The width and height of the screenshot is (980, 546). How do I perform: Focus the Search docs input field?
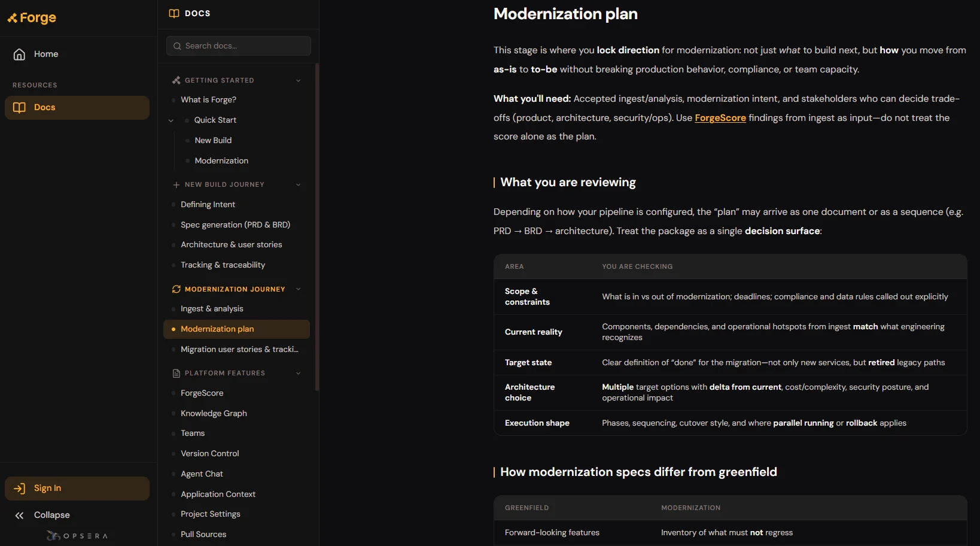tap(239, 46)
